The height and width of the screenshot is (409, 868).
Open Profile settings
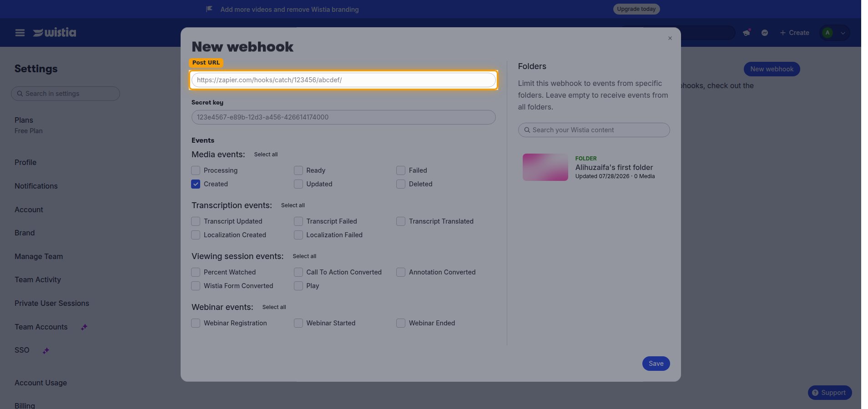coord(25,163)
